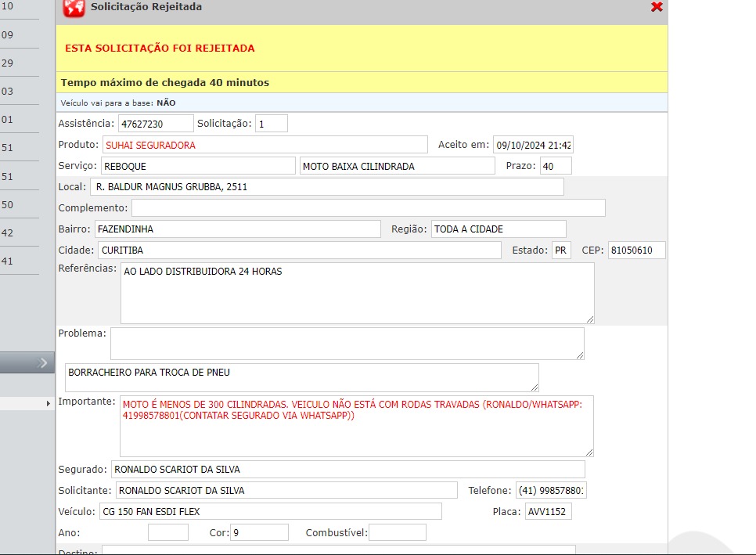
Task: Click the resize handle of Referências textarea
Action: point(590,319)
